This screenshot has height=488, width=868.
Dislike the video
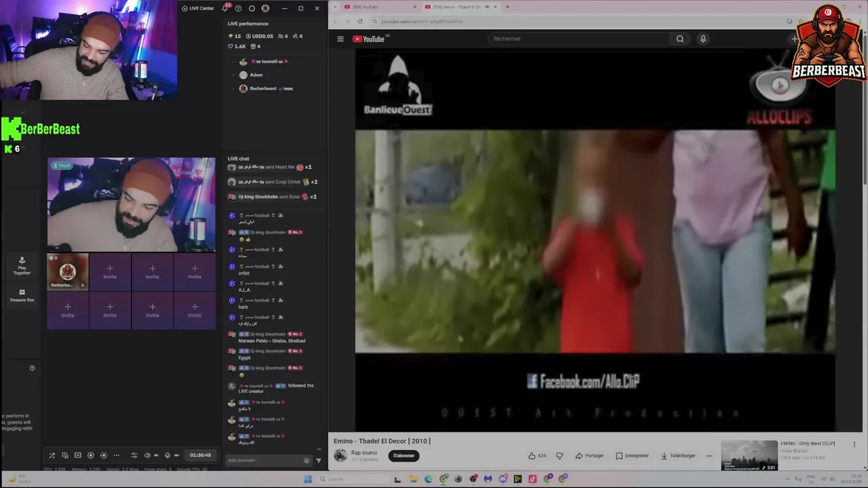click(x=559, y=455)
